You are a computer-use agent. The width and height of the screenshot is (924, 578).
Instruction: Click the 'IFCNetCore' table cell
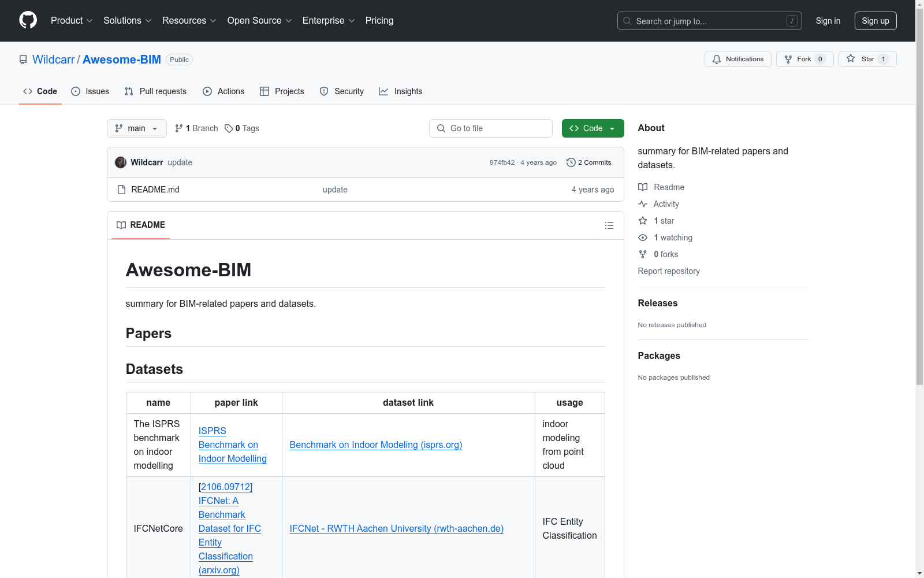click(x=158, y=529)
